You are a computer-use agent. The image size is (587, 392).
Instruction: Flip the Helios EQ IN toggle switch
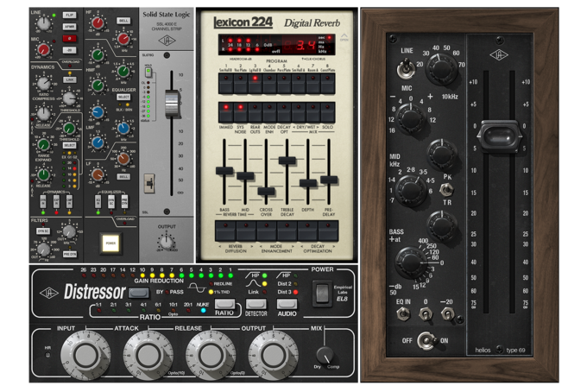tap(403, 314)
